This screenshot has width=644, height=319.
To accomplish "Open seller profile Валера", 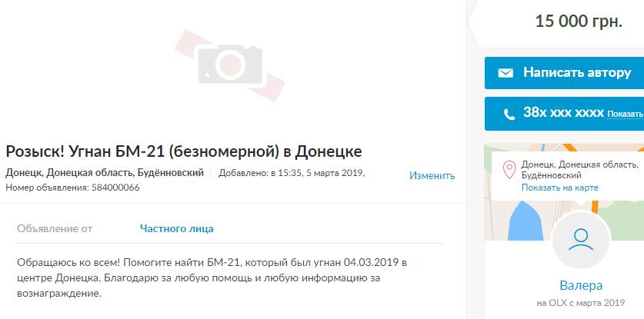I will point(581,285).
